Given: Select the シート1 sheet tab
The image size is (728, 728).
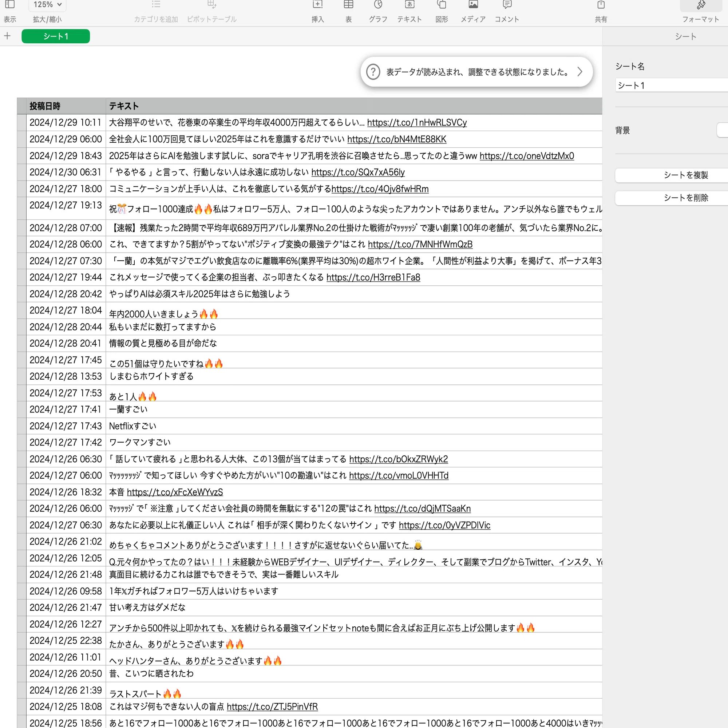Looking at the screenshot, I should click(x=56, y=36).
